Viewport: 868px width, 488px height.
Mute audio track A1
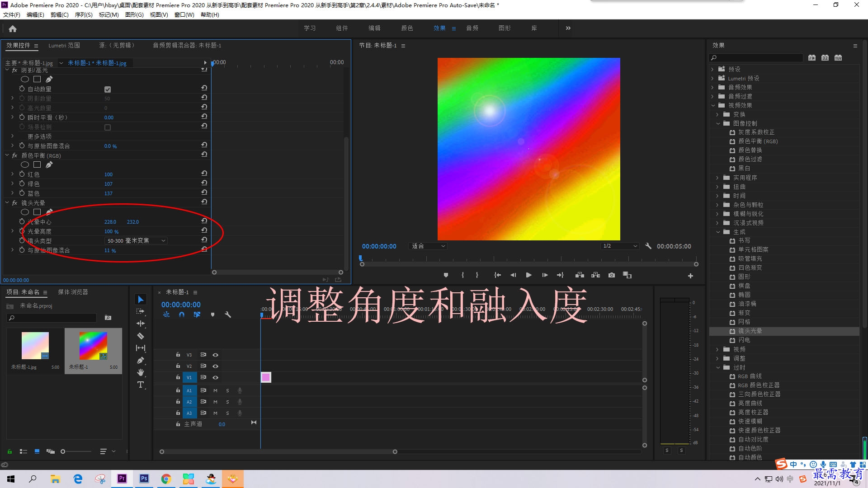coord(216,390)
